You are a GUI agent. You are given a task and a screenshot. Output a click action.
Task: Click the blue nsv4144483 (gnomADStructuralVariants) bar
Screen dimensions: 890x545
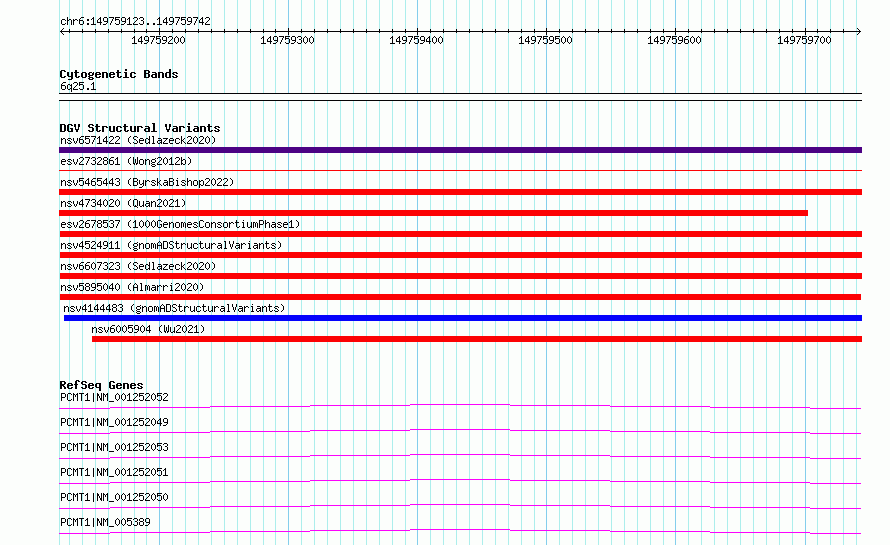click(463, 318)
